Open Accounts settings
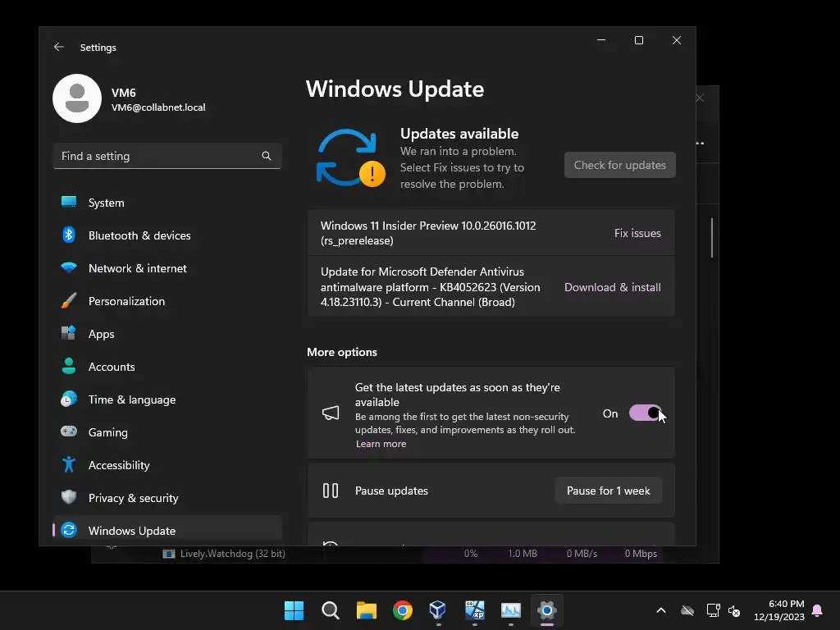The width and height of the screenshot is (840, 630). coord(167,367)
